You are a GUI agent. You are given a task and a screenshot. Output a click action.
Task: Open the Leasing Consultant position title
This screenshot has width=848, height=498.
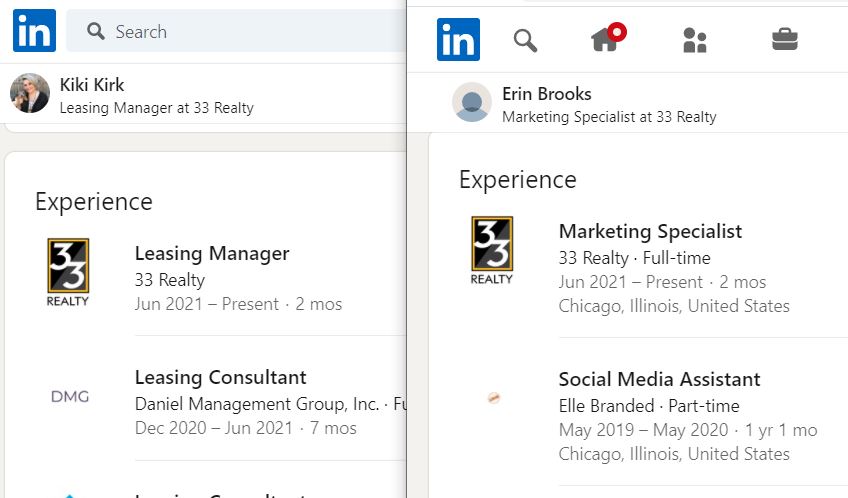220,377
